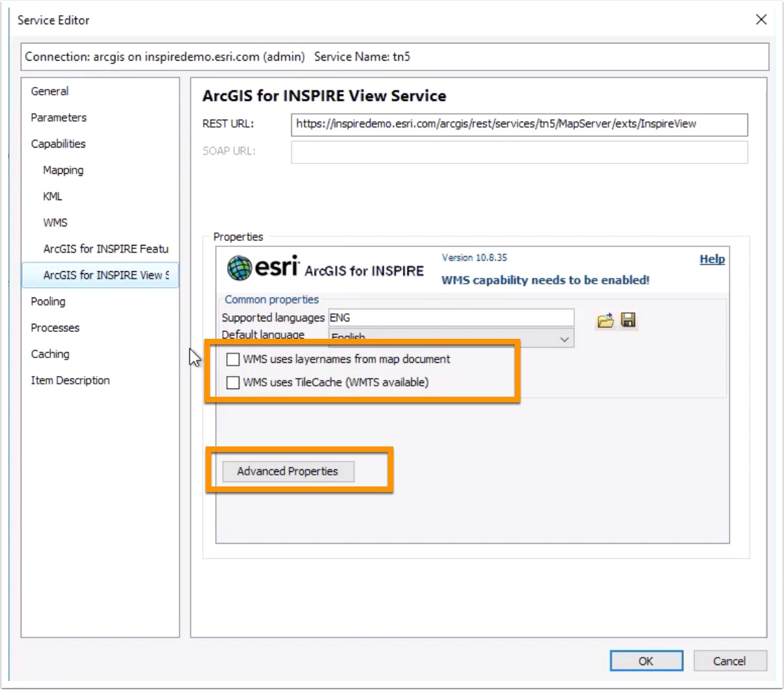Viewport: 784px width, 690px height.
Task: Click the 'Common properties' group label
Action: point(271,299)
